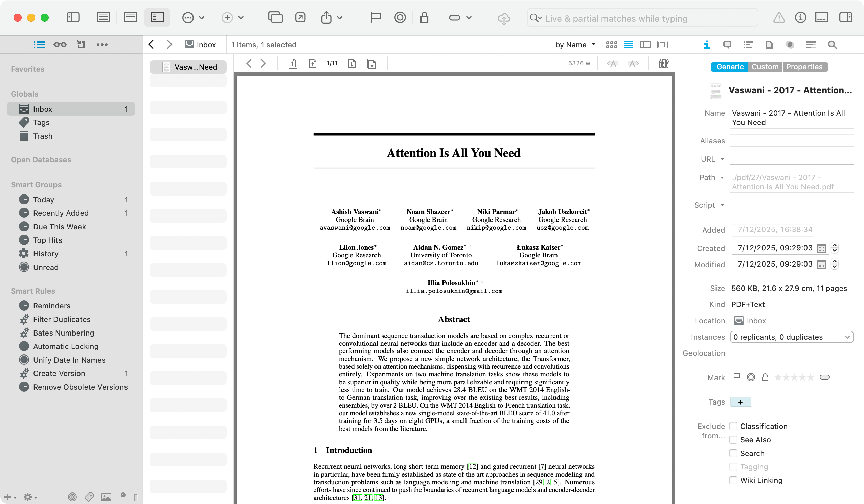The width and height of the screenshot is (864, 504).
Task: Enable the Exclude from Search checkbox
Action: (734, 453)
